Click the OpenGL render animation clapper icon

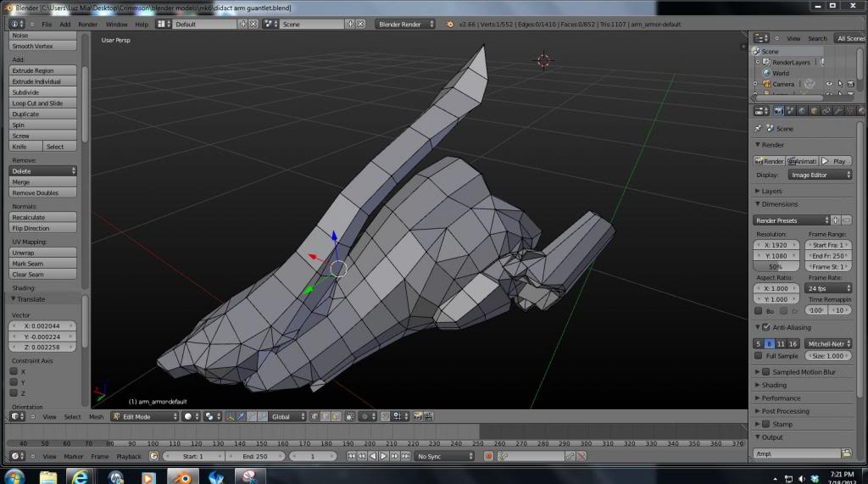coord(428,416)
